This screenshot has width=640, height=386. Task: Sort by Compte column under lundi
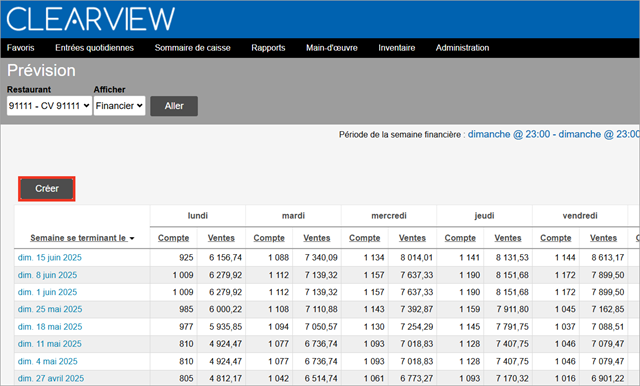tap(173, 238)
